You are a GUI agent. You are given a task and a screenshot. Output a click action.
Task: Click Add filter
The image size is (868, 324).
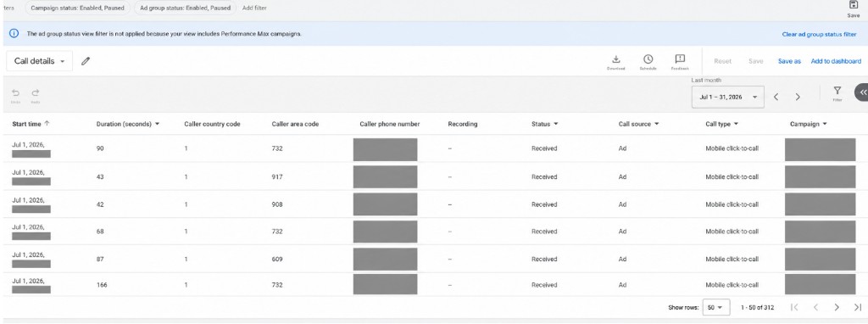point(254,8)
